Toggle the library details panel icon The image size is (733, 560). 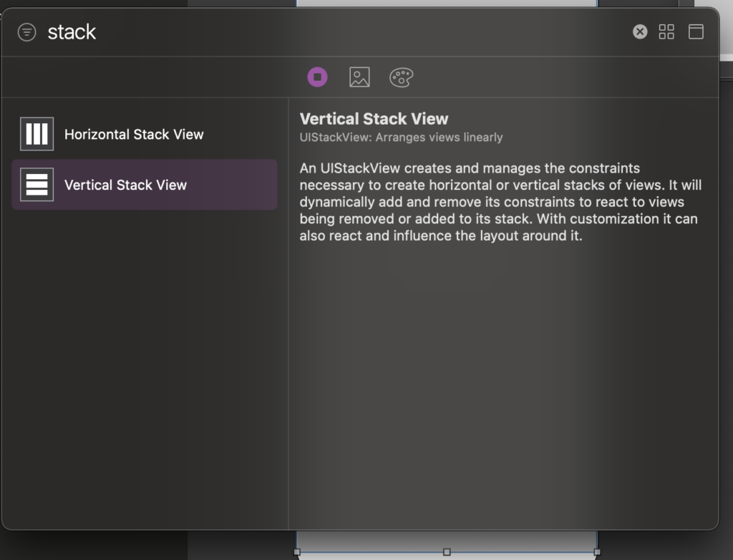click(x=696, y=32)
